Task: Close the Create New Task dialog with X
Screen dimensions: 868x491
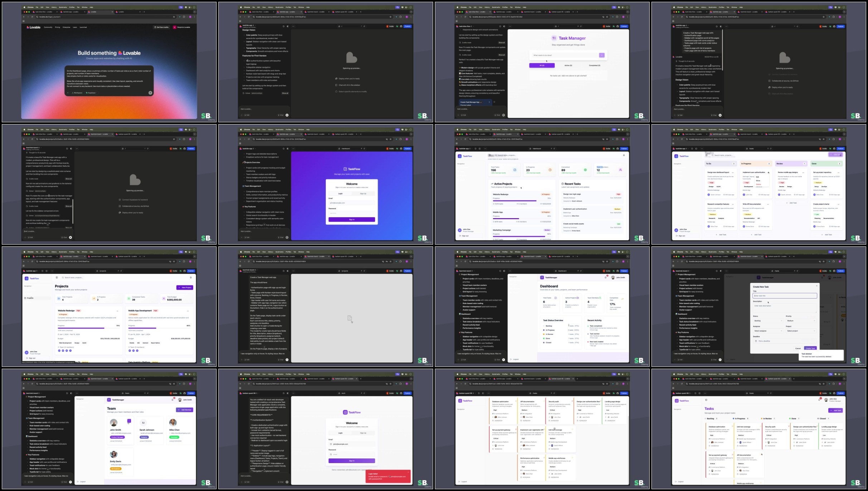Action: (x=817, y=286)
